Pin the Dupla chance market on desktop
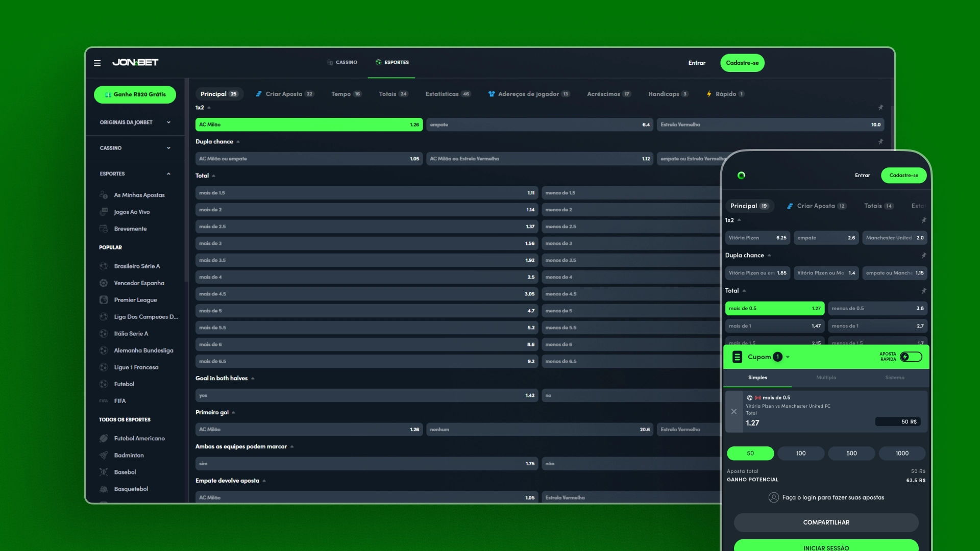Viewport: 980px width, 551px height. (x=880, y=142)
